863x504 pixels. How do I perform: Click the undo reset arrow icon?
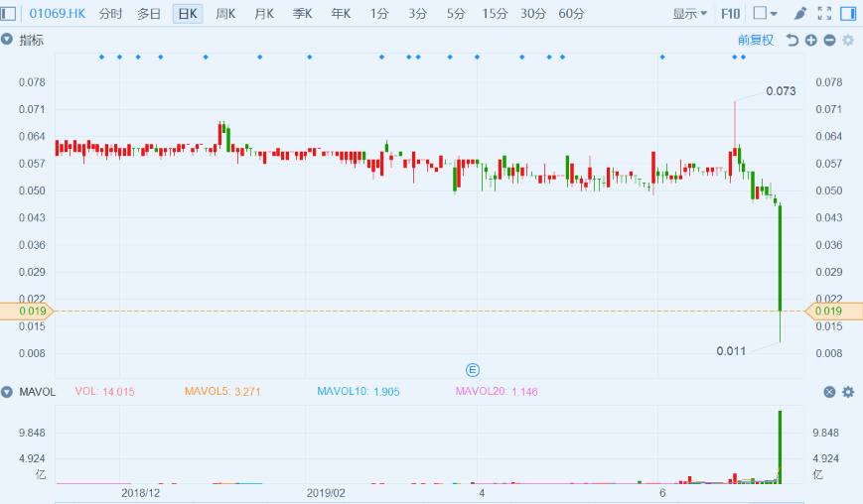(x=792, y=40)
